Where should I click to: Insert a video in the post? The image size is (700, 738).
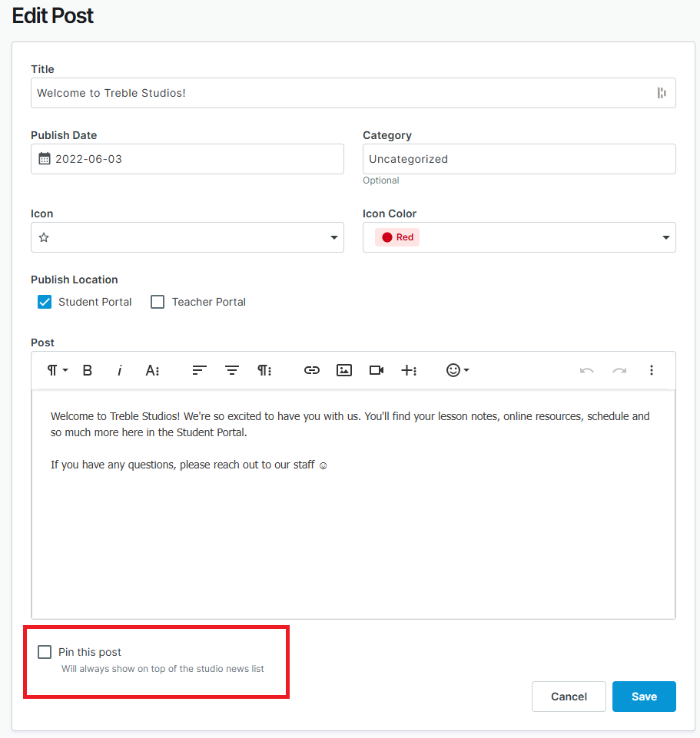(x=377, y=370)
